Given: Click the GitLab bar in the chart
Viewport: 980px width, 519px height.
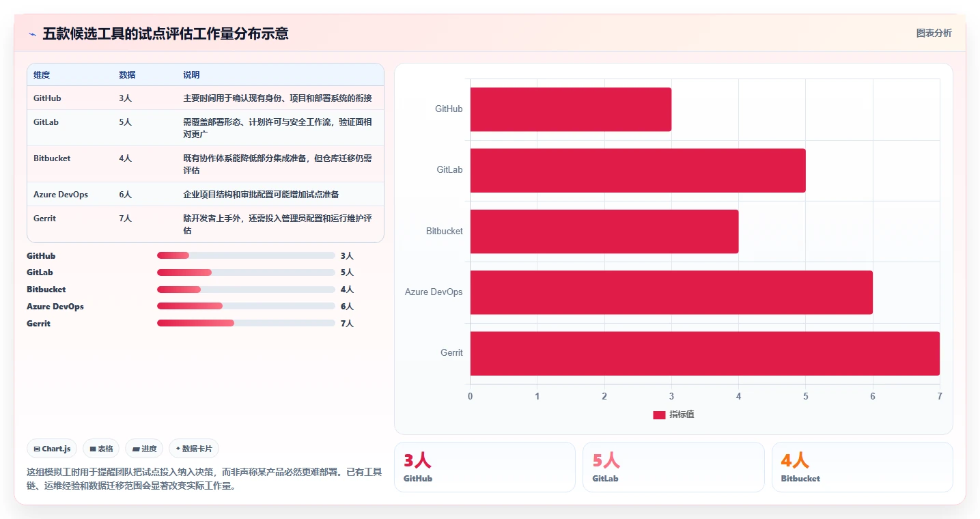Looking at the screenshot, I should coord(638,170).
